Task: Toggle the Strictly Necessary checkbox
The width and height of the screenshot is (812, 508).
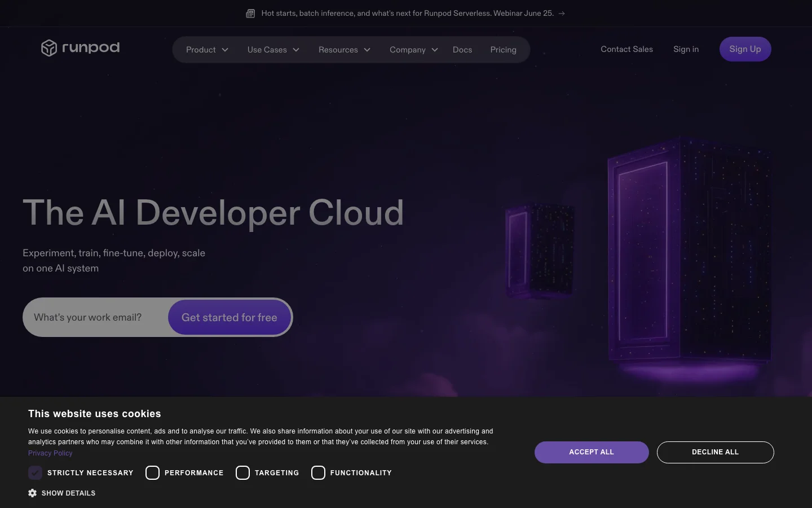Action: click(x=35, y=473)
